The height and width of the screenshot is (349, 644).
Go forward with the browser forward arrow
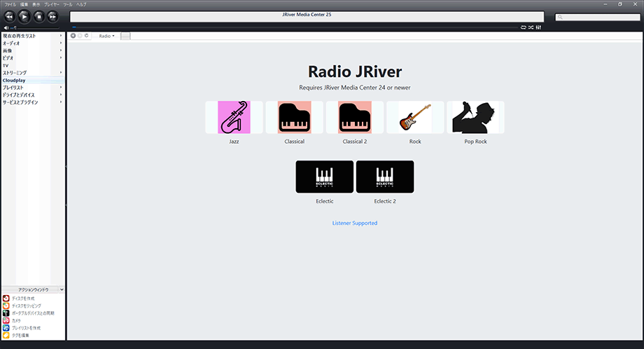80,36
